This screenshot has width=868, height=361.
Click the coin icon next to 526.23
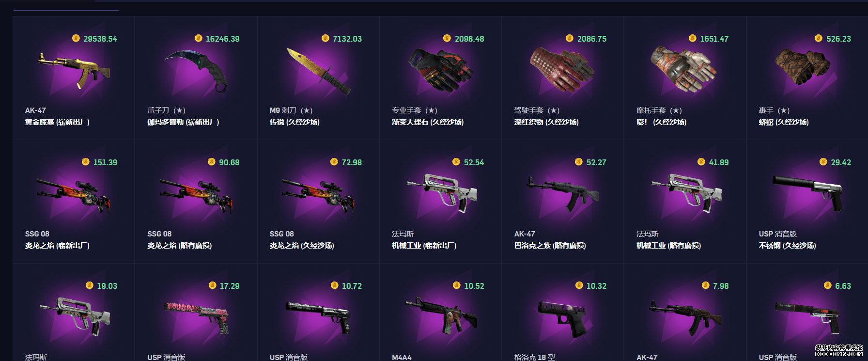click(x=819, y=38)
